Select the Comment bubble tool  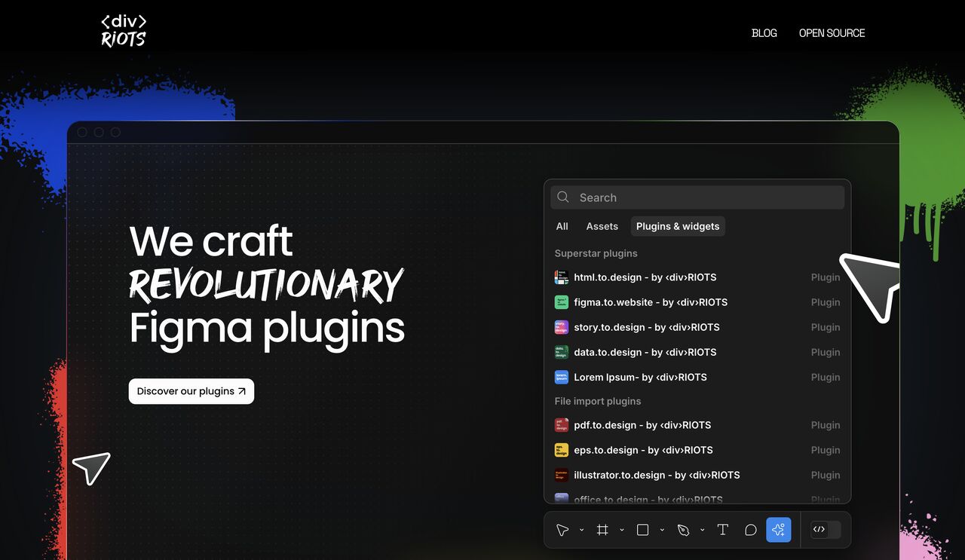pos(751,530)
